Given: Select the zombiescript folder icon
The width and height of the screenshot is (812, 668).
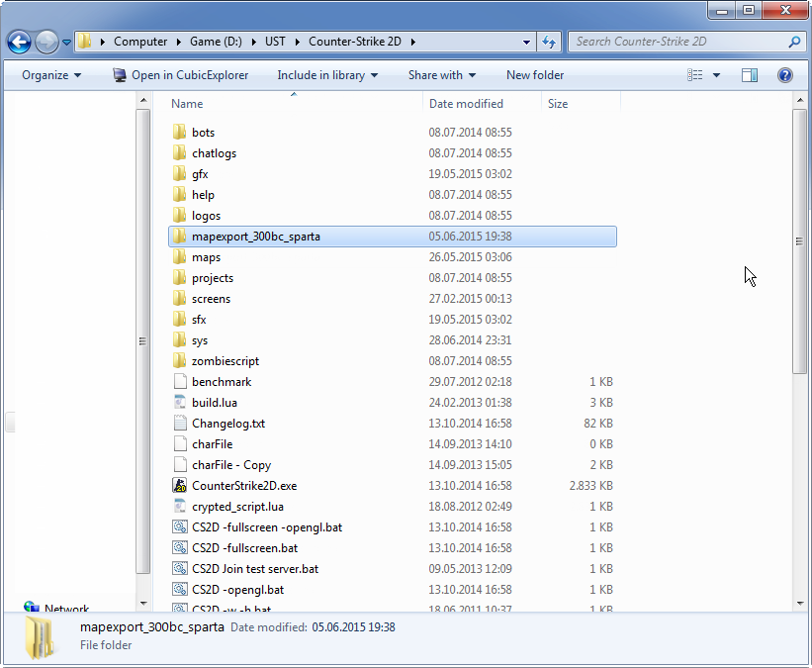Looking at the screenshot, I should 179,360.
